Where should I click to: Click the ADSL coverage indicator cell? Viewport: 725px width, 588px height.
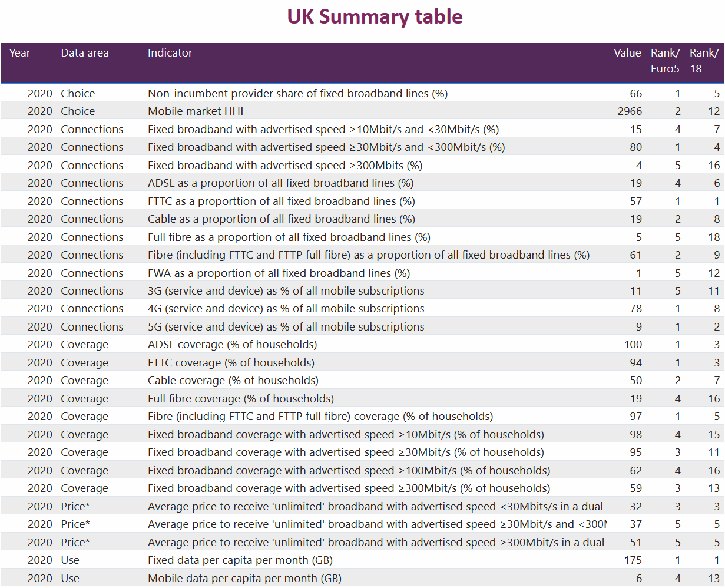coord(232,345)
